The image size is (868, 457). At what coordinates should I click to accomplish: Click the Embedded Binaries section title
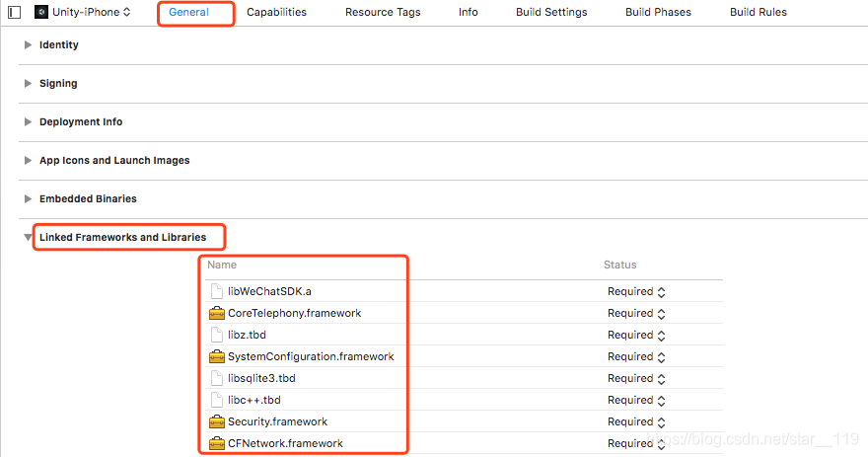(x=88, y=198)
